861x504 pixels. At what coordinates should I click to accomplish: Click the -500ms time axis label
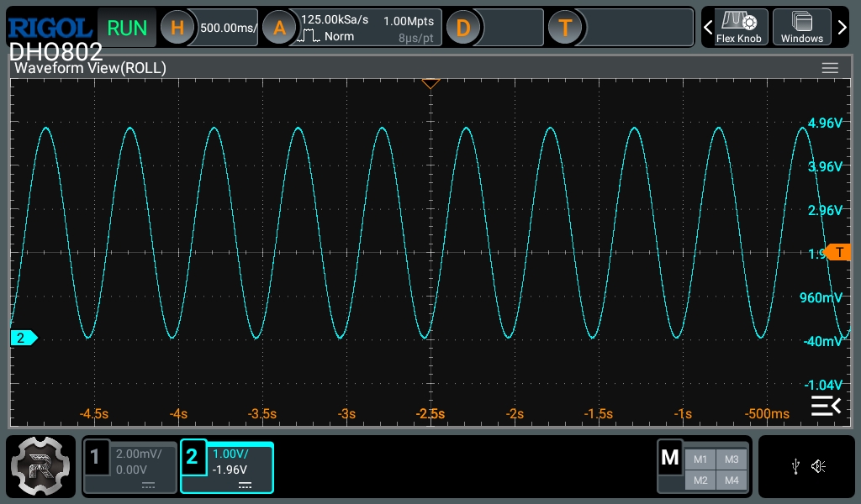767,413
